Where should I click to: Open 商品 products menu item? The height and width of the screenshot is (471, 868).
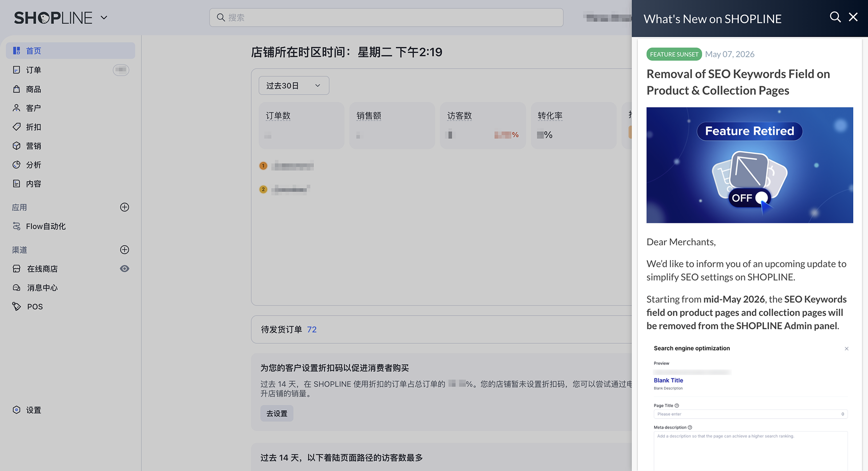[x=70, y=89]
